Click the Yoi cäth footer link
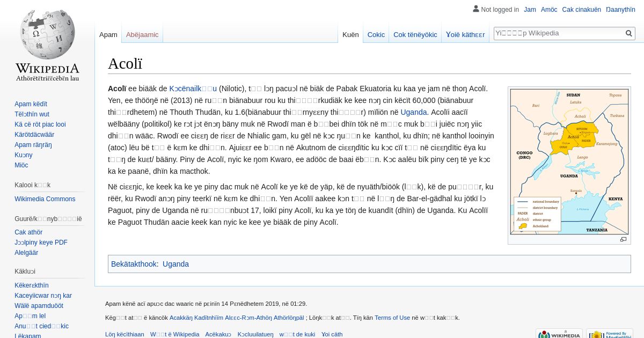Screen dimensions: 644x338 (x=332, y=334)
